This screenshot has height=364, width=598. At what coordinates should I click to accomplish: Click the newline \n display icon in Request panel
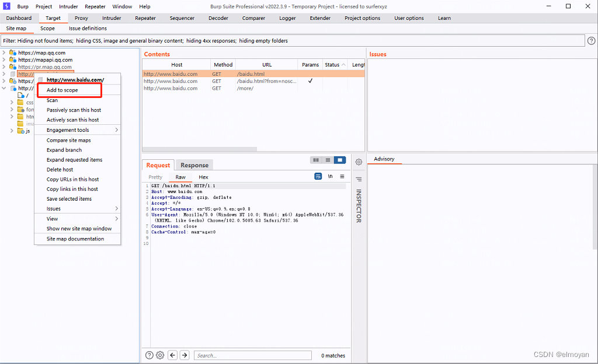point(330,176)
